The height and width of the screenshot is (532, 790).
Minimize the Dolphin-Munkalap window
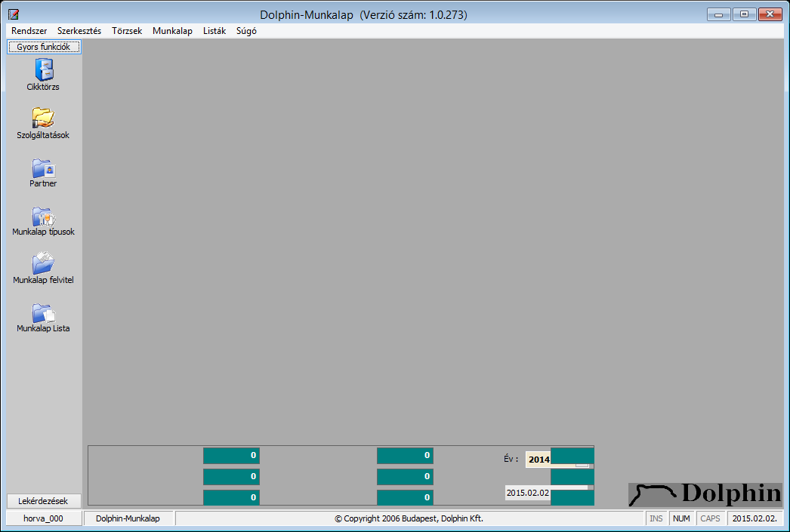click(x=719, y=14)
